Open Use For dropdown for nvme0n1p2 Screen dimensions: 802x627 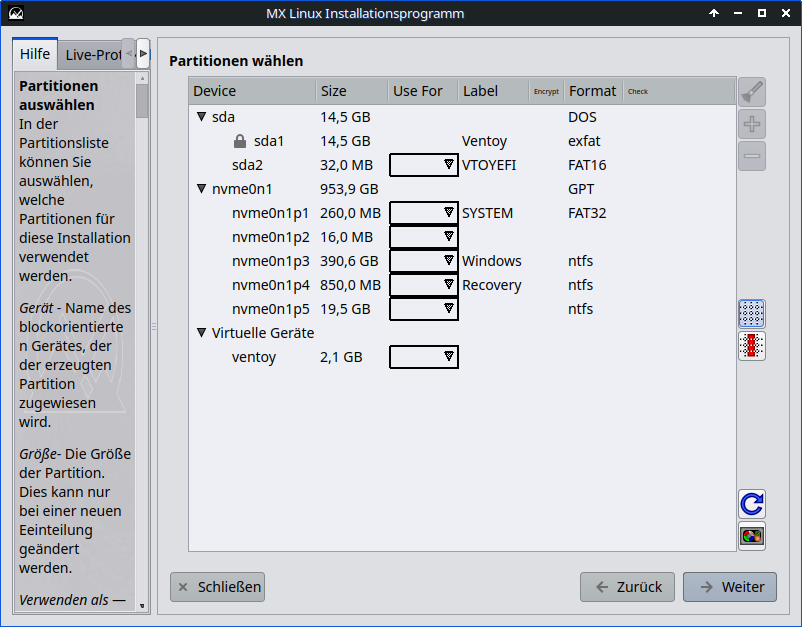click(424, 237)
